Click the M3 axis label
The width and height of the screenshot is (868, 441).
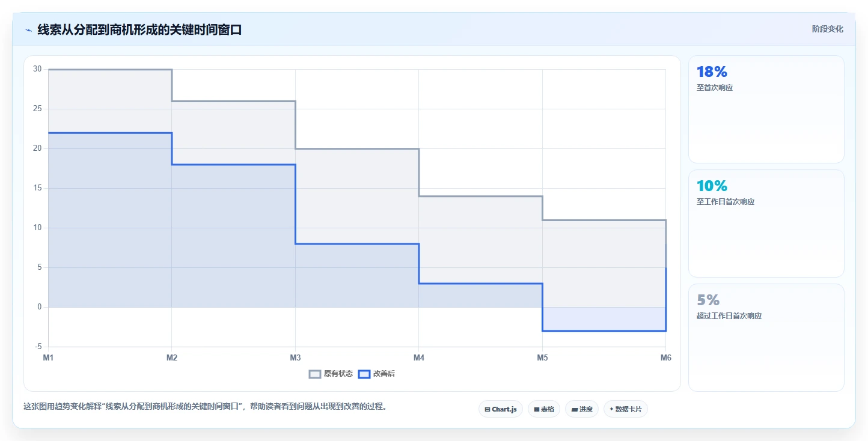coord(295,357)
